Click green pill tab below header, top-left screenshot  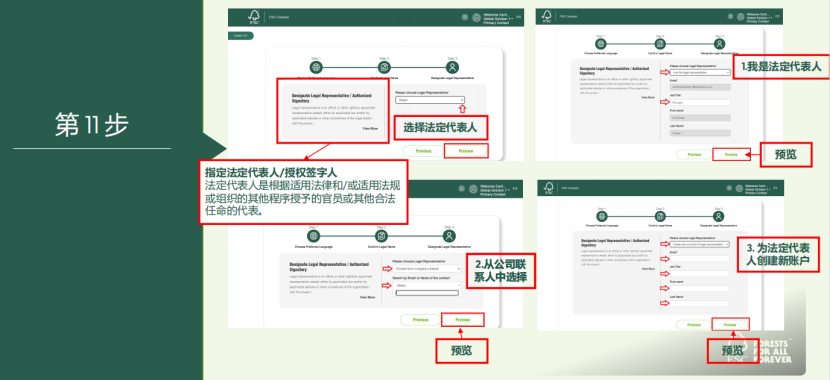[241, 36]
